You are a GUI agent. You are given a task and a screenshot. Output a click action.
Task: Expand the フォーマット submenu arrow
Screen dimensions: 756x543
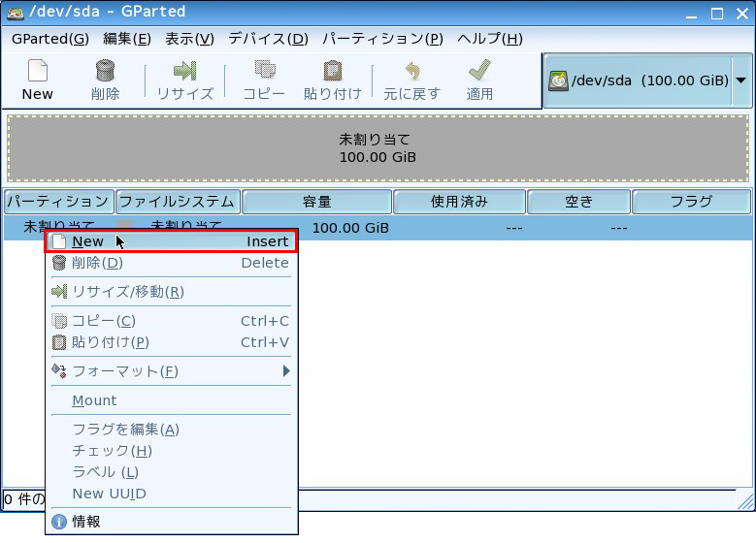pyautogui.click(x=286, y=371)
